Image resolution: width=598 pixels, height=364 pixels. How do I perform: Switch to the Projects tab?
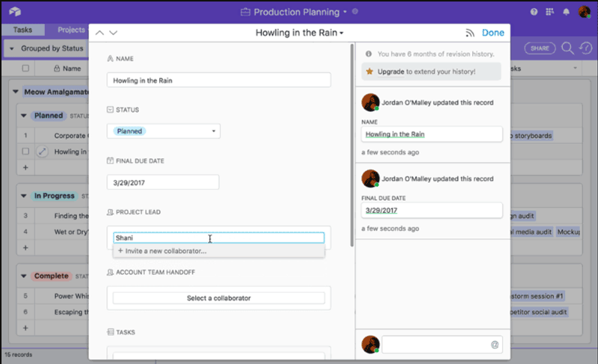[x=70, y=30]
